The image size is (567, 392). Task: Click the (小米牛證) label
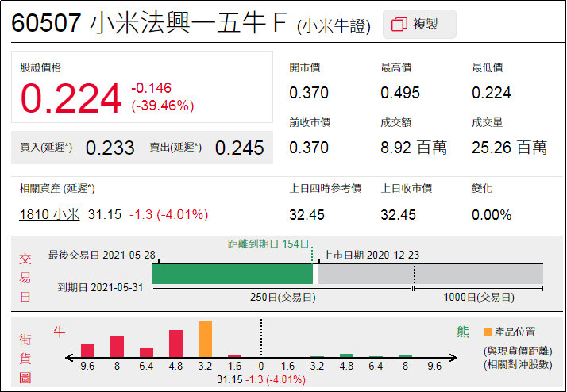coord(334,26)
